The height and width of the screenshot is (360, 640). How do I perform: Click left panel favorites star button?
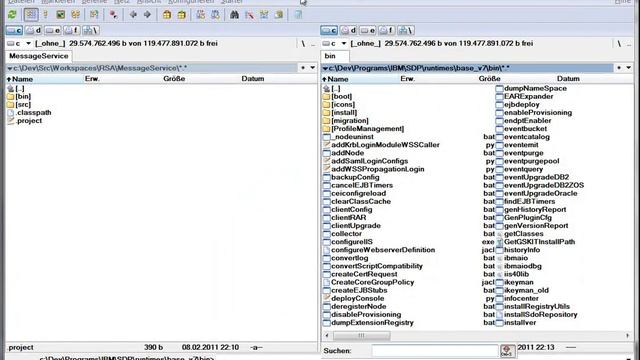pyautogui.click(x=303, y=68)
